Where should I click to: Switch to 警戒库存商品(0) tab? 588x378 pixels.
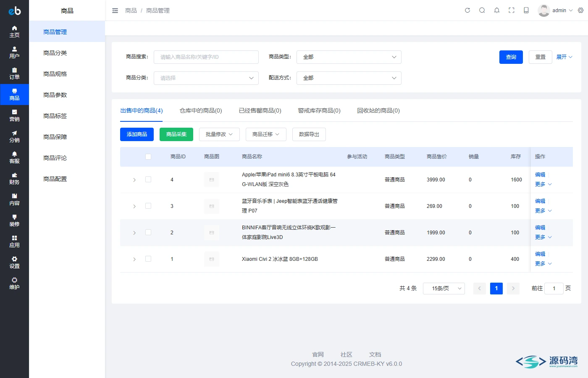[319, 110]
